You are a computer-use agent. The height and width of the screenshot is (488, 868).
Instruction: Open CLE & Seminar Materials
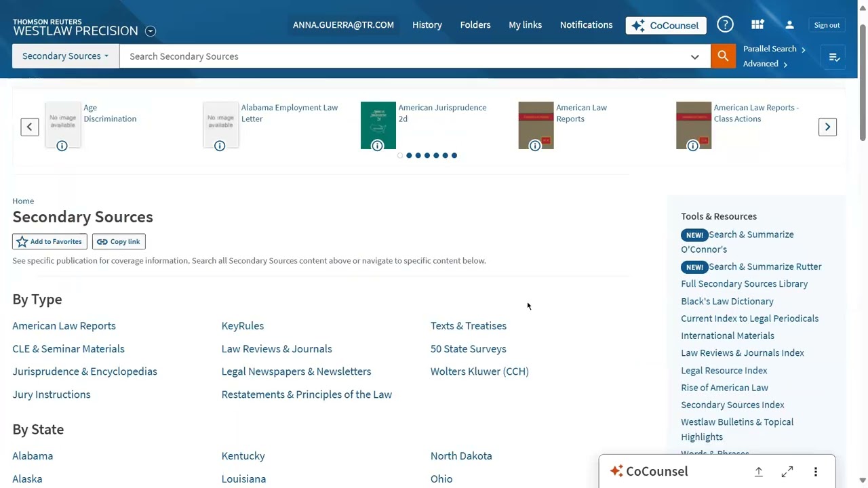[68, 349]
